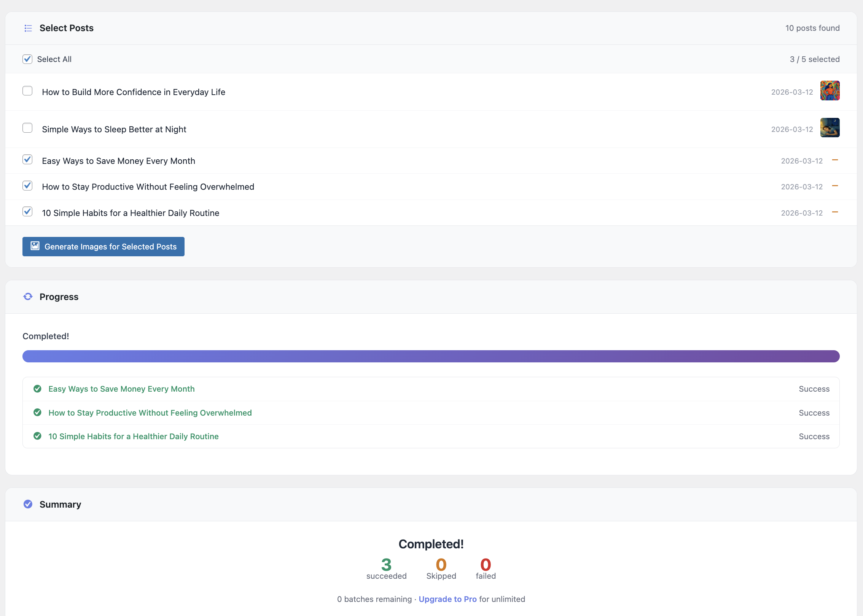
Task: Open the Upgrade to Pro link
Action: (x=447, y=599)
